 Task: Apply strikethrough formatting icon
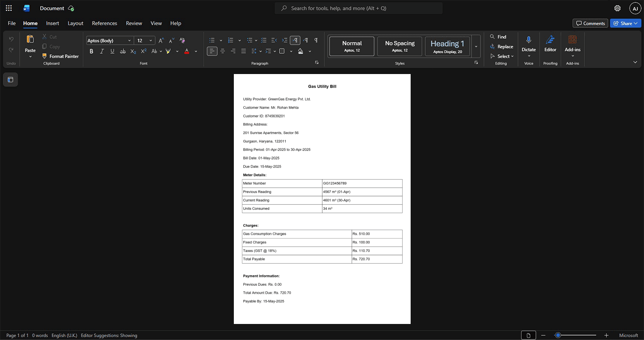[x=123, y=51]
